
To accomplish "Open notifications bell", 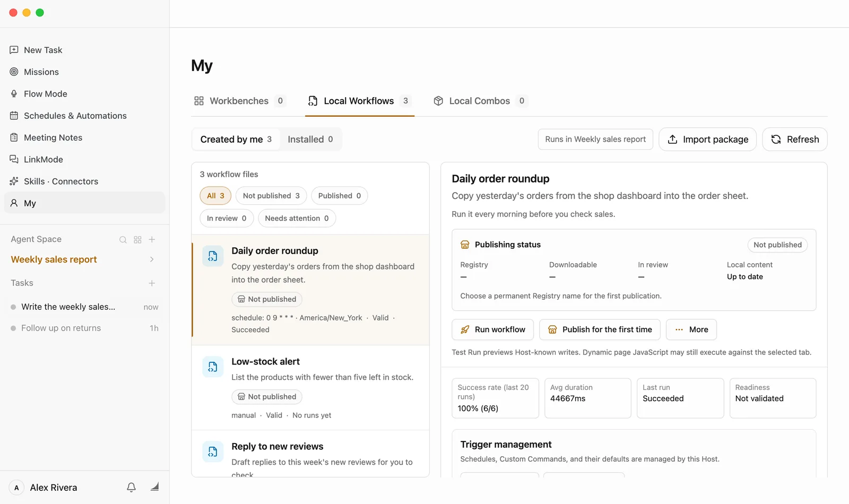I will (x=131, y=487).
